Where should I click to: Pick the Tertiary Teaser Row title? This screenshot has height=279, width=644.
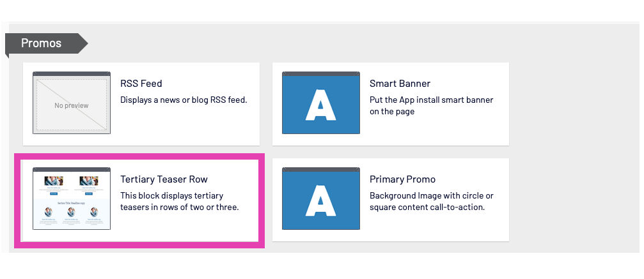164,179
